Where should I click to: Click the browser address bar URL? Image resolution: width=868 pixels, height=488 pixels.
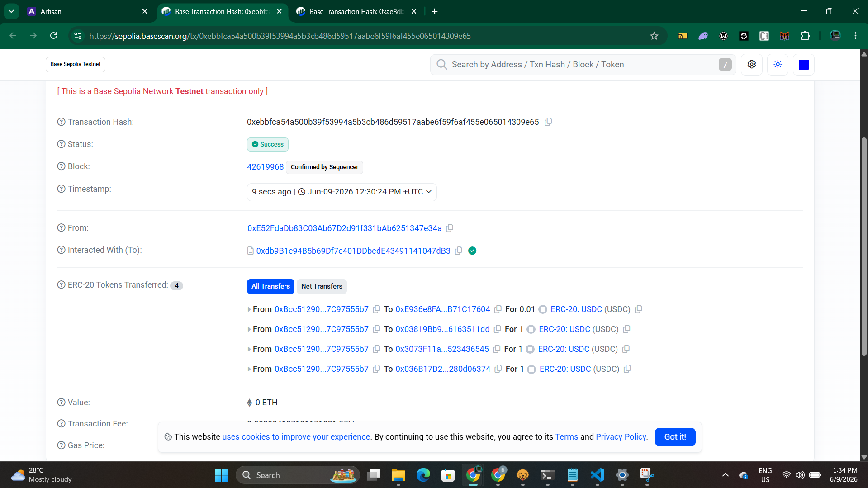280,36
